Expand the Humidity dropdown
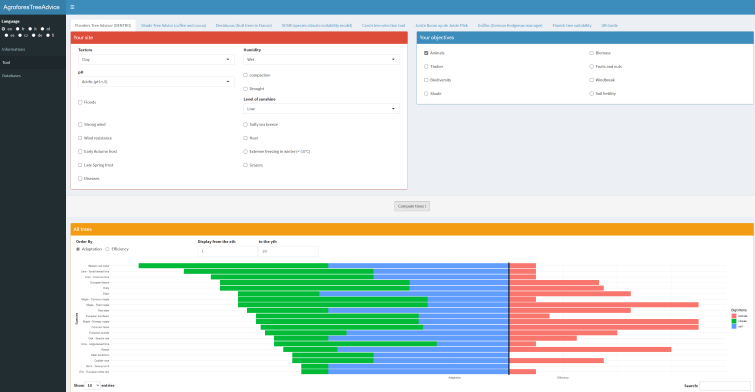Viewport: 755px width, 392px height. click(x=321, y=60)
